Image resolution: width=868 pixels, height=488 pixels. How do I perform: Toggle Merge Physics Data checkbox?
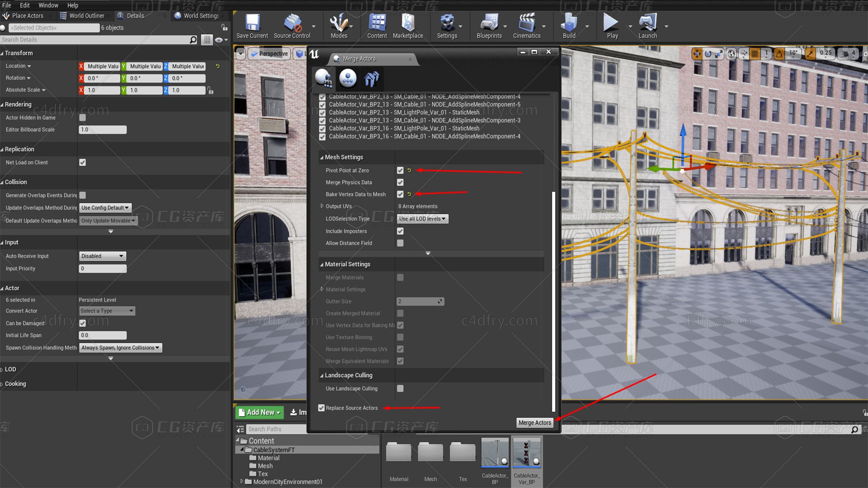coord(400,182)
